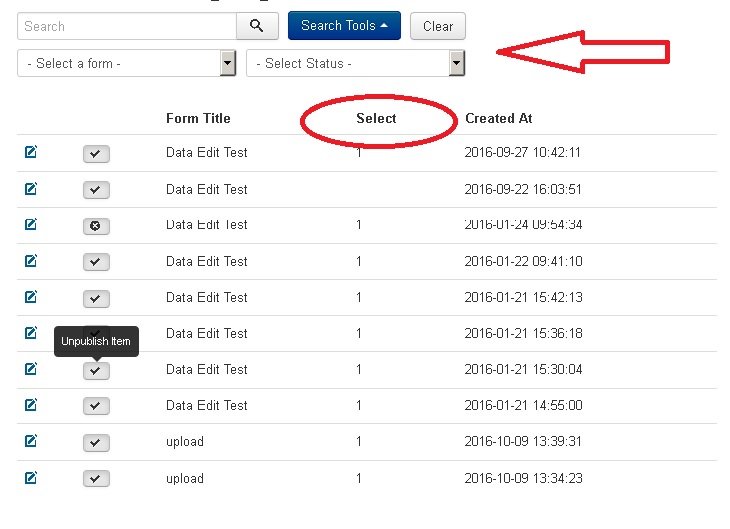Click inside the Search text field
730x529 pixels.
point(127,26)
